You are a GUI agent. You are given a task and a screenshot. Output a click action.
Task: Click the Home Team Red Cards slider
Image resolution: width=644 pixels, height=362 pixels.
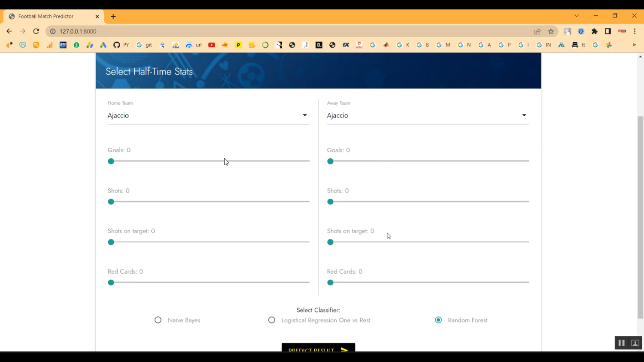click(x=209, y=283)
